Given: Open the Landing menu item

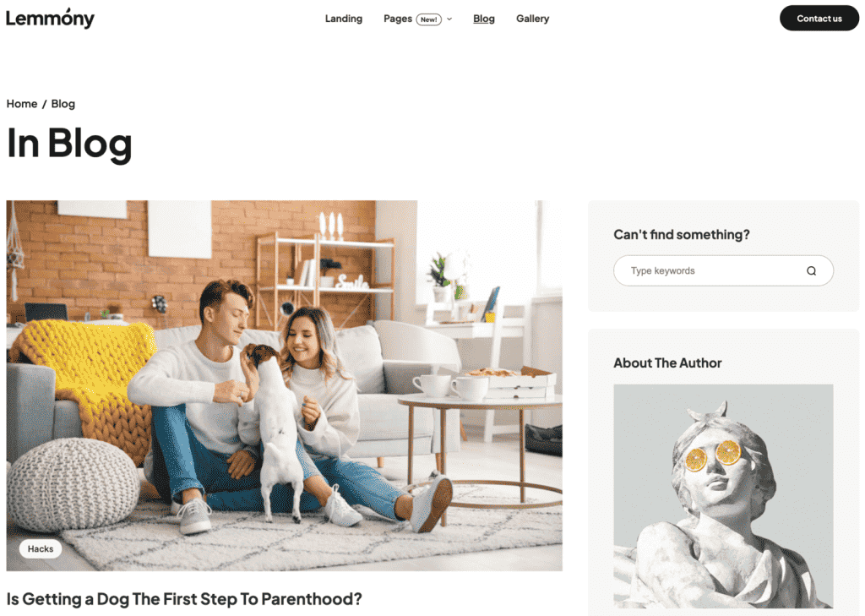Looking at the screenshot, I should tap(344, 19).
